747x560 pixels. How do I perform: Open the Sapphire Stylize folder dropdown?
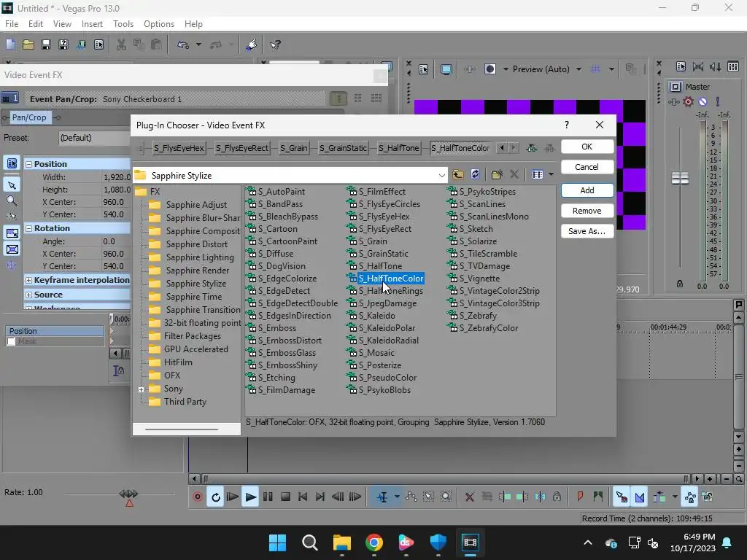point(441,175)
